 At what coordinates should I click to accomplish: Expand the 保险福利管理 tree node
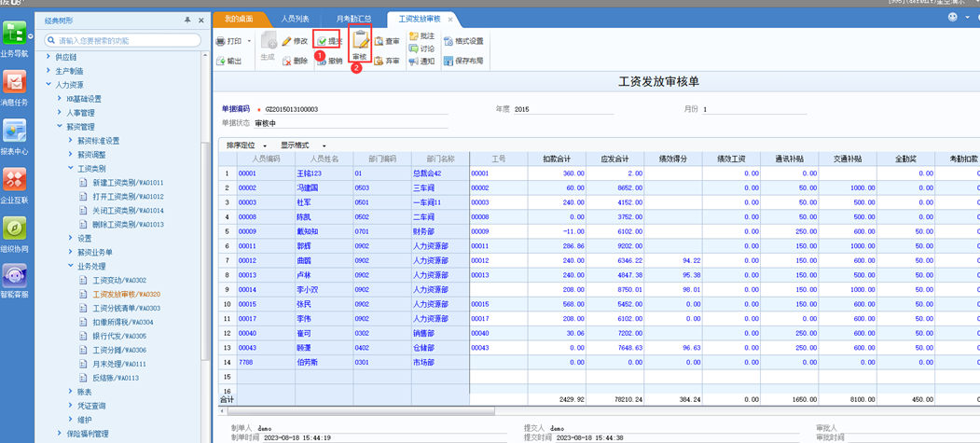coord(60,434)
